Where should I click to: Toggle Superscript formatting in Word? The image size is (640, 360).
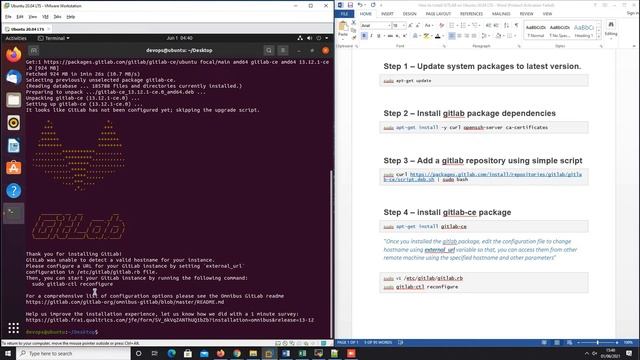(404, 36)
